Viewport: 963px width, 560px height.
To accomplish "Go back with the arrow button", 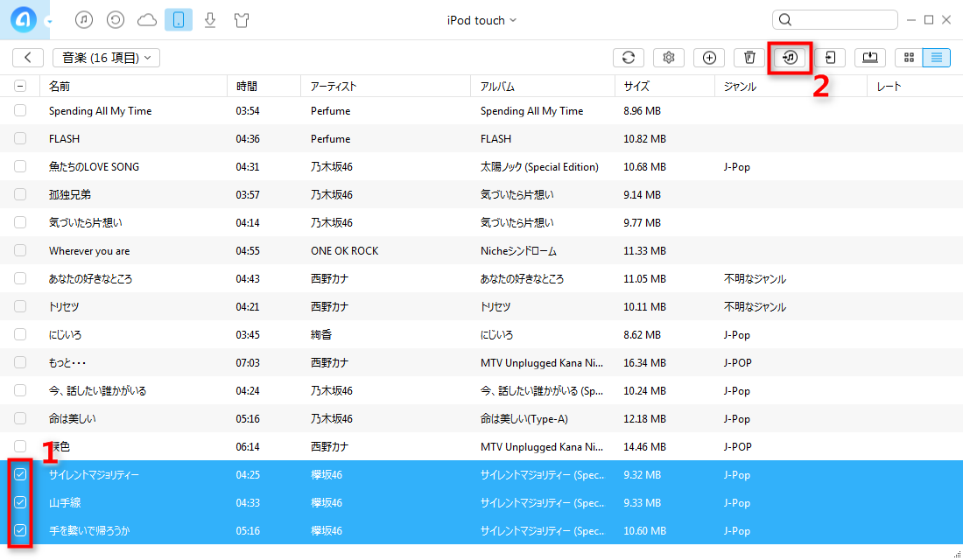I will click(28, 58).
